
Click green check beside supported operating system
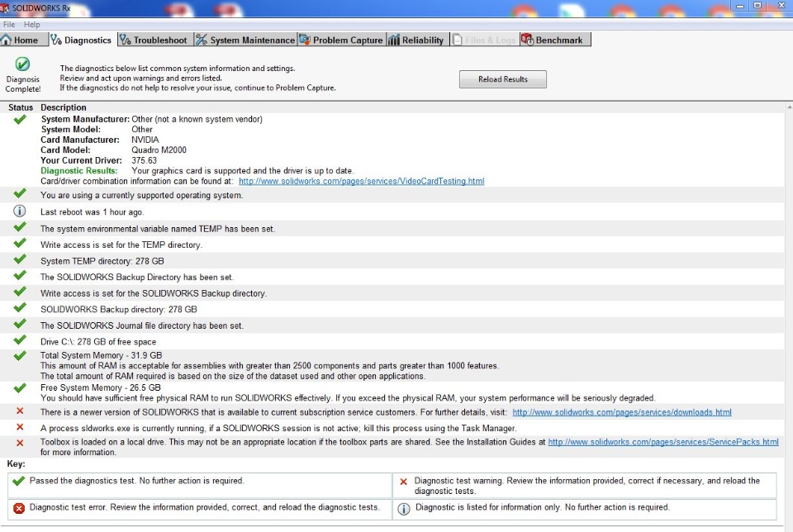20,193
